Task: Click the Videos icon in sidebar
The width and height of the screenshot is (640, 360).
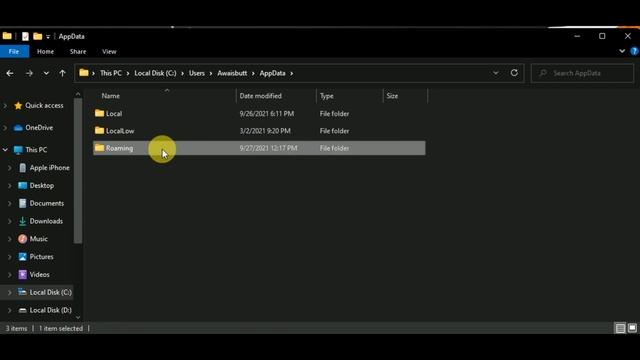Action: (22, 274)
